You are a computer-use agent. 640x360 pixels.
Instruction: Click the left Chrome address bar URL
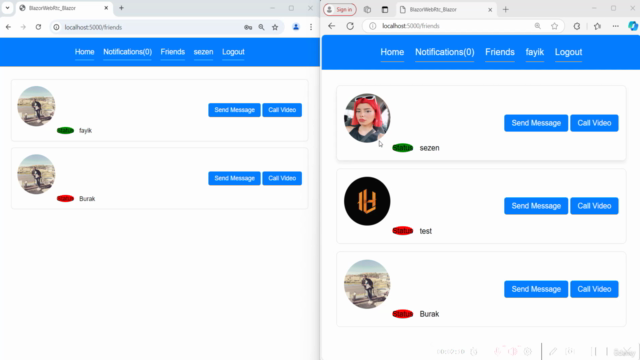pyautogui.click(x=93, y=27)
